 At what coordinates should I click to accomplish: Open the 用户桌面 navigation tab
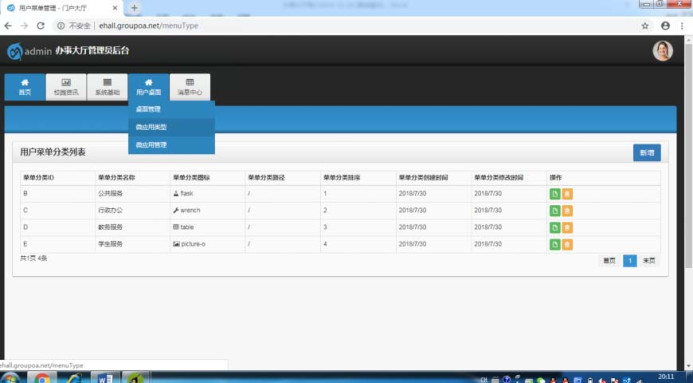point(148,87)
